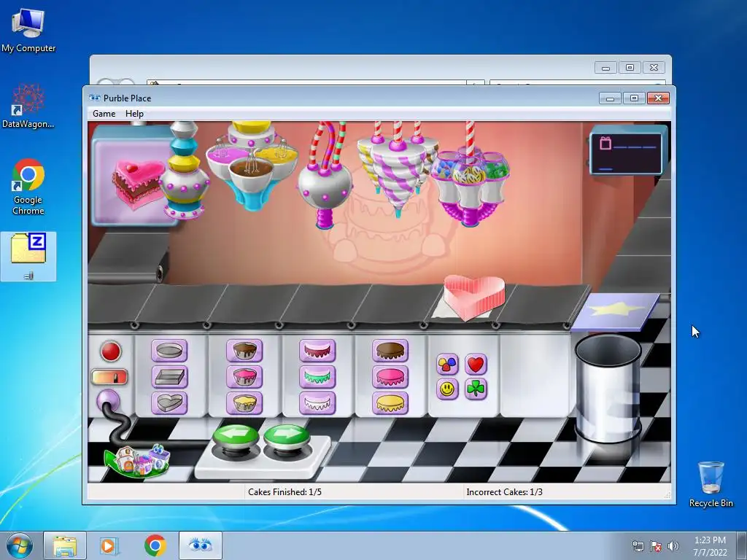
Task: Open the Help menu
Action: pyautogui.click(x=134, y=113)
